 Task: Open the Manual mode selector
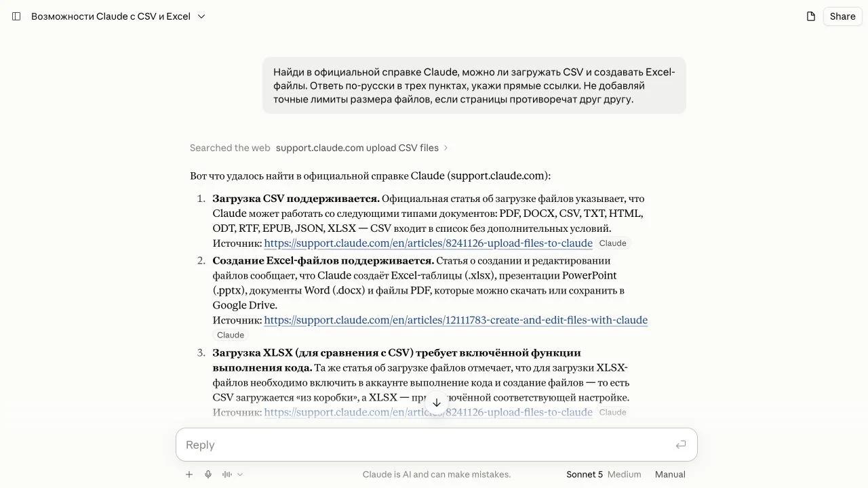670,474
